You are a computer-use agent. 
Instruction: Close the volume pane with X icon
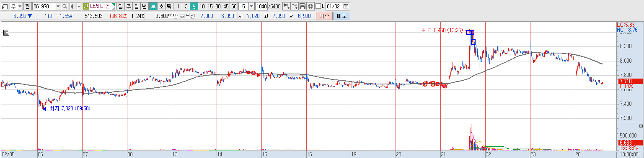coord(641,126)
